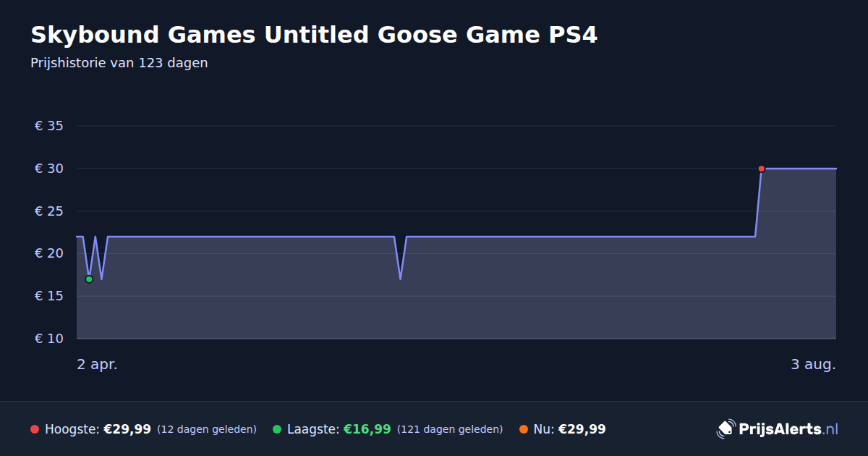This screenshot has height=456, width=868.
Task: Click the 2 apr. start date label
Action: [x=97, y=365]
